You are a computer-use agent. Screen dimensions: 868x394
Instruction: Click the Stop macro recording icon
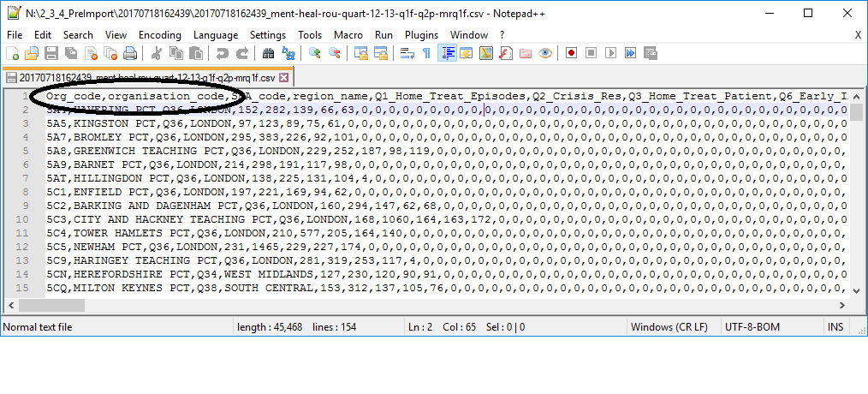[592, 53]
